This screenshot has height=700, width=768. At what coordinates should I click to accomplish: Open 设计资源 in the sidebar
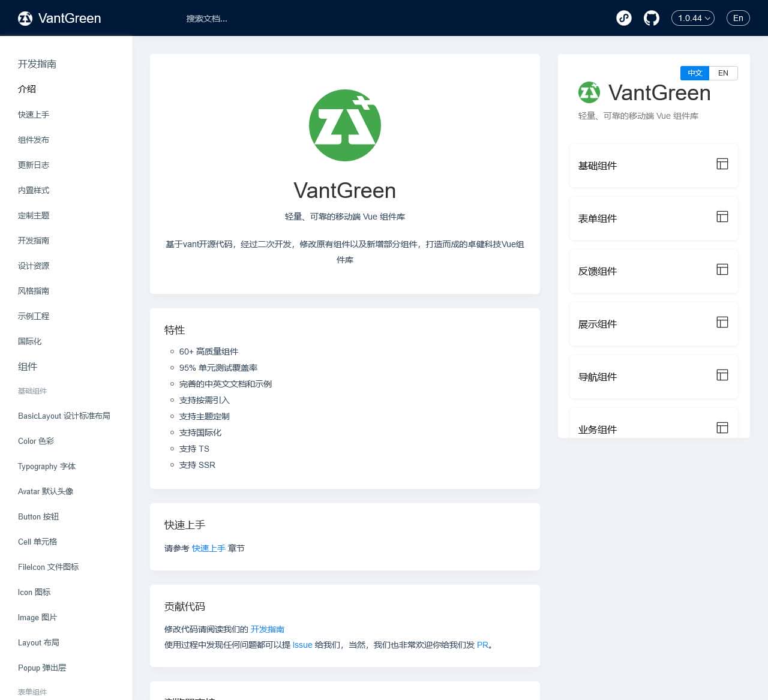pyautogui.click(x=34, y=266)
